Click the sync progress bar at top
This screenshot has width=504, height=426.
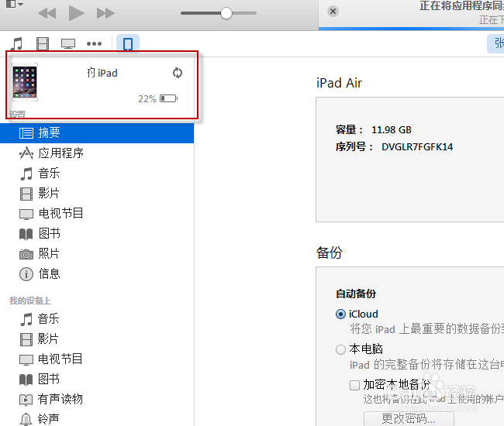pos(411,29)
